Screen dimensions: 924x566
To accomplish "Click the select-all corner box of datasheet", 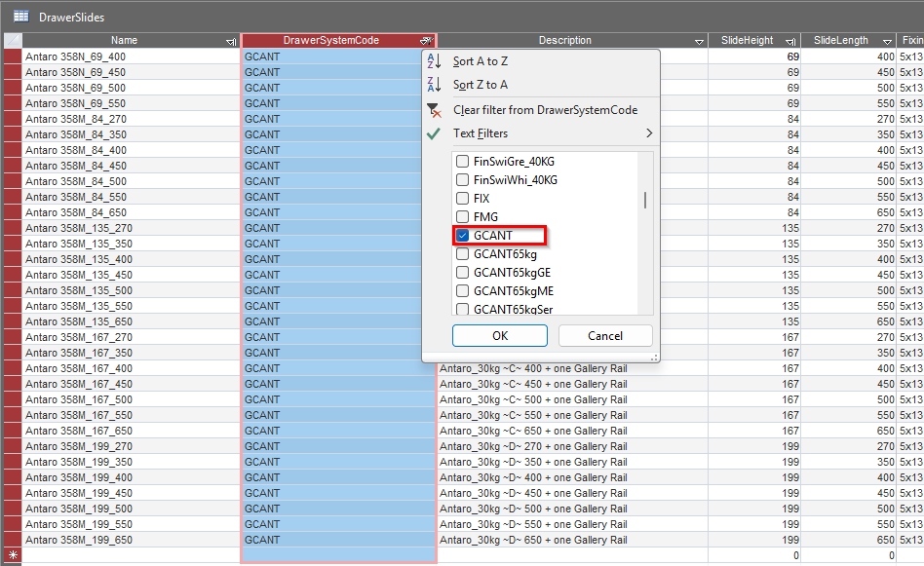I will coord(13,41).
